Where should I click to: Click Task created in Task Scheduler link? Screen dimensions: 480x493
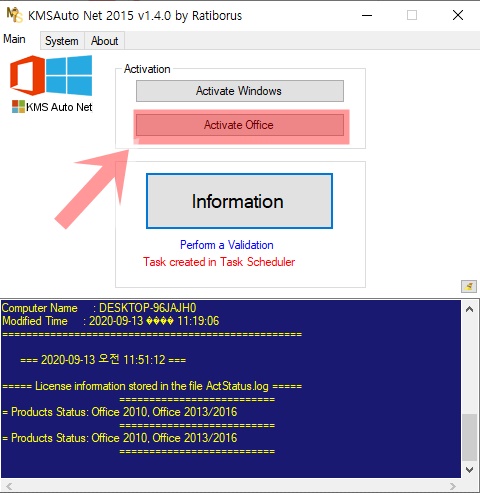pyautogui.click(x=219, y=262)
